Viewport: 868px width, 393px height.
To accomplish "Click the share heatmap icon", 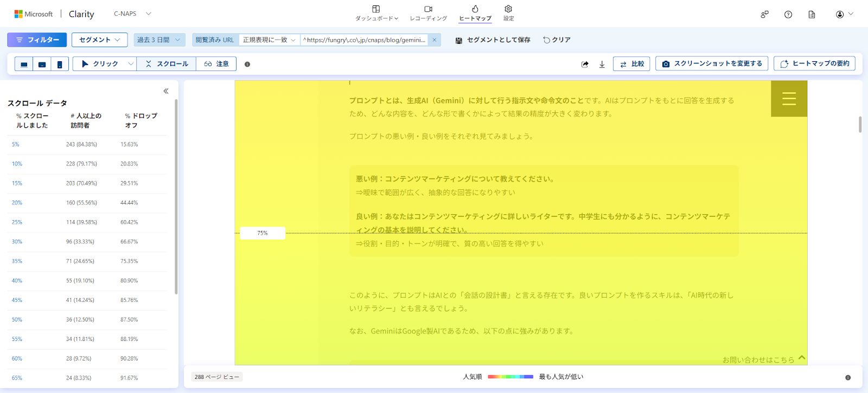I will tap(585, 64).
